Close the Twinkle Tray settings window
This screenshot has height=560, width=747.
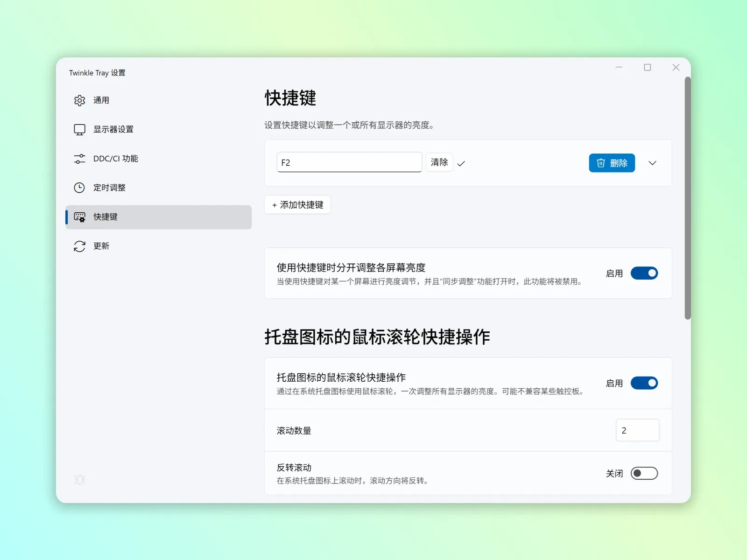tap(676, 68)
